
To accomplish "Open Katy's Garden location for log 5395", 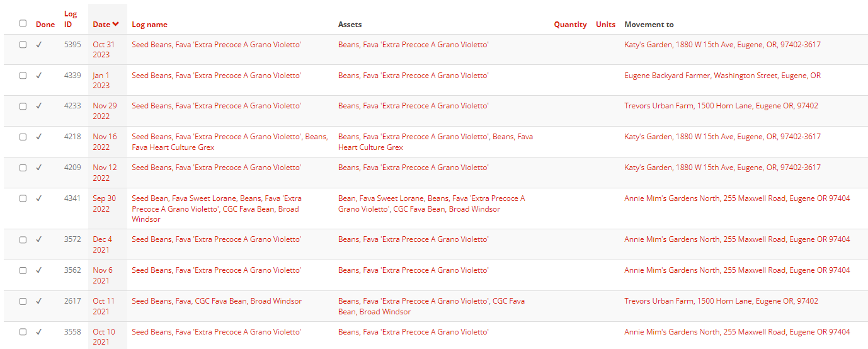I will coord(722,45).
